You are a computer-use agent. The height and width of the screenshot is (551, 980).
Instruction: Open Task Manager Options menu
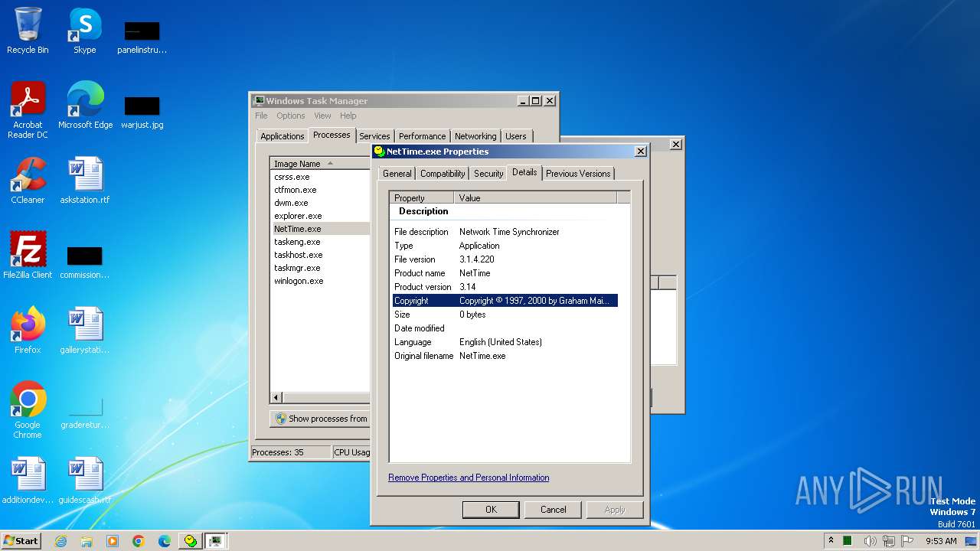tap(291, 116)
